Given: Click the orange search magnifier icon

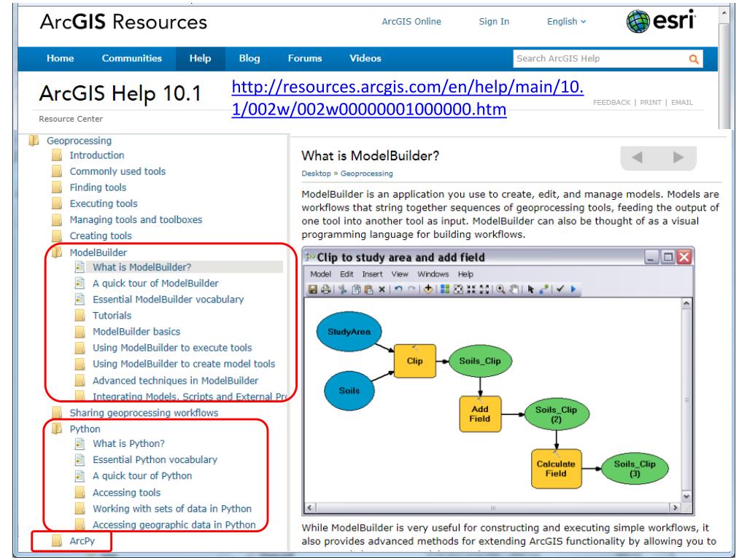Looking at the screenshot, I should point(694,59).
